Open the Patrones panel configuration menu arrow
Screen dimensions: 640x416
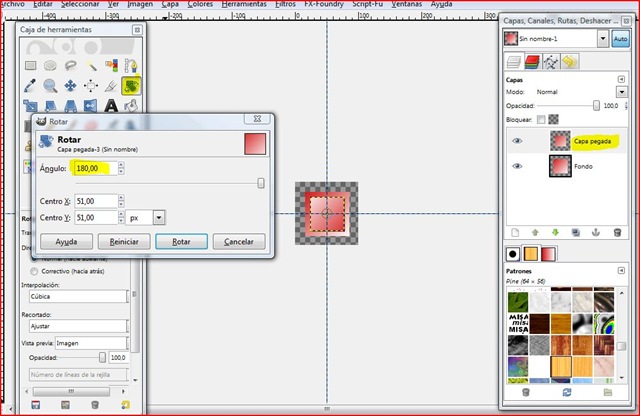621,271
